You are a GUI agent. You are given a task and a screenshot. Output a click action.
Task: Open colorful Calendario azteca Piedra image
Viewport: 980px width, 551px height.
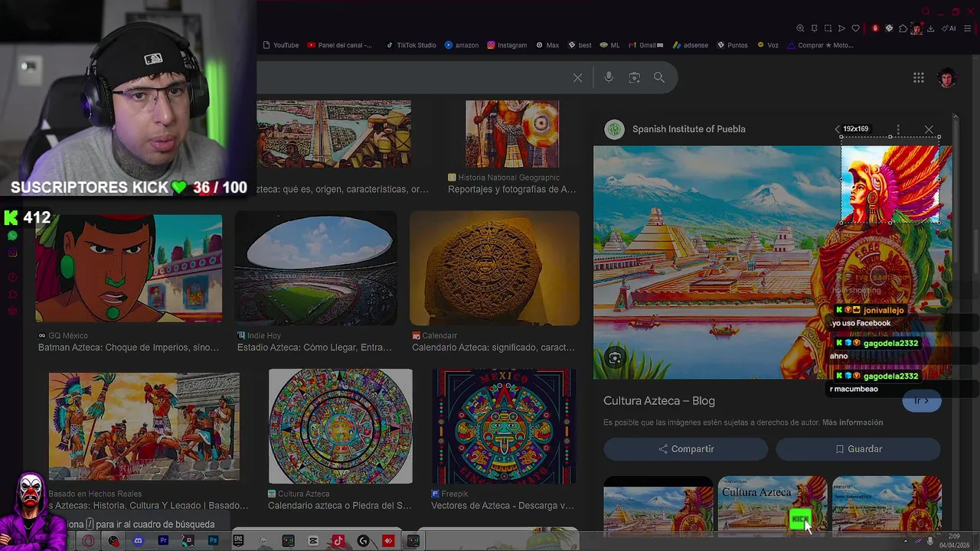[x=341, y=426]
